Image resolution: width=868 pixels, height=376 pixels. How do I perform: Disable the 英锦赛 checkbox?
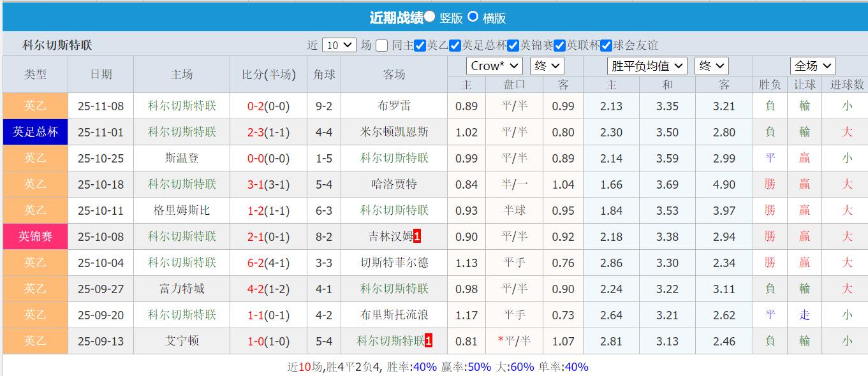513,45
